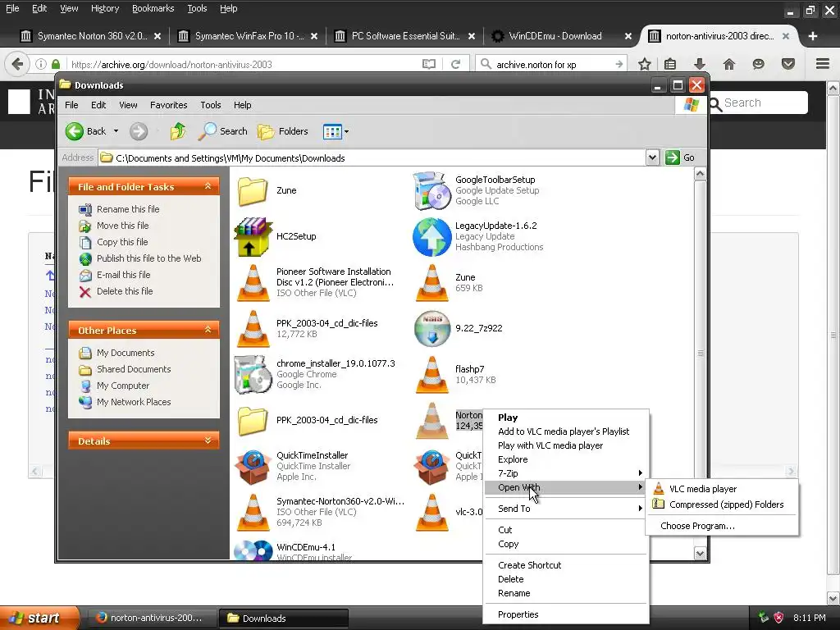Select the vlc-3.0 file icon
The image size is (840, 630).
tap(432, 513)
